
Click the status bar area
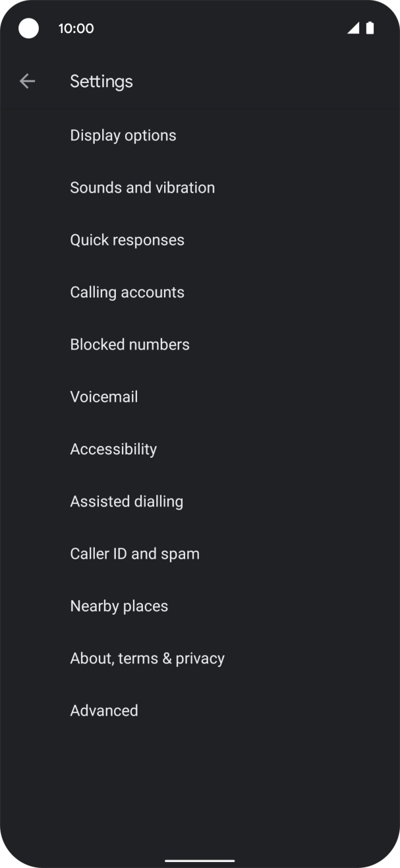point(200,28)
